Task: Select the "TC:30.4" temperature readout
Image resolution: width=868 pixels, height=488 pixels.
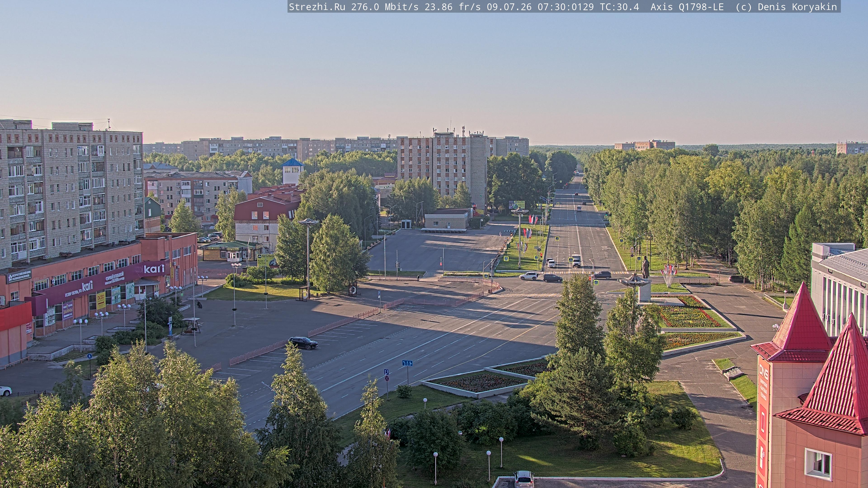Action: [619, 7]
